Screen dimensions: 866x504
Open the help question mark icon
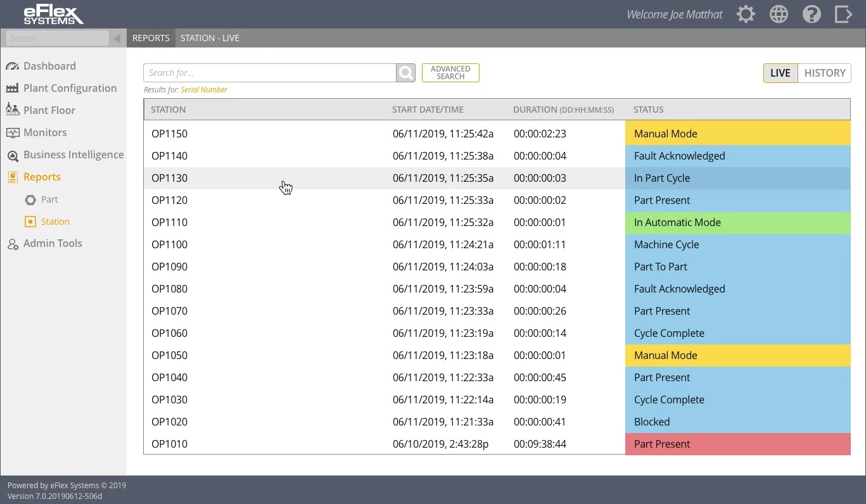812,15
